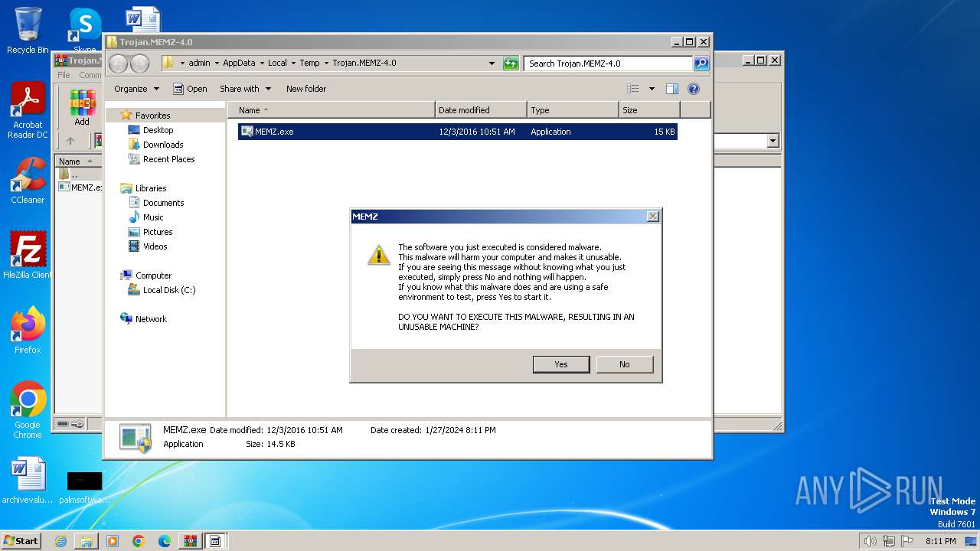Screen dimensions: 980x551
Task: Launch FileZilla Client desktop shortcut
Action: click(28, 255)
